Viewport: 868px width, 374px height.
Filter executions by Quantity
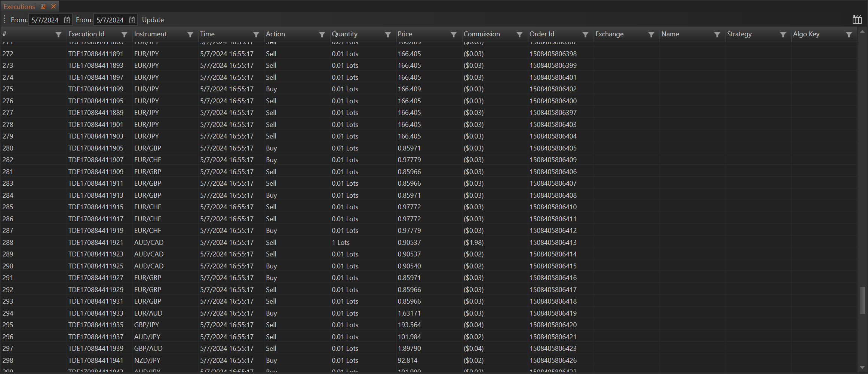pos(387,35)
